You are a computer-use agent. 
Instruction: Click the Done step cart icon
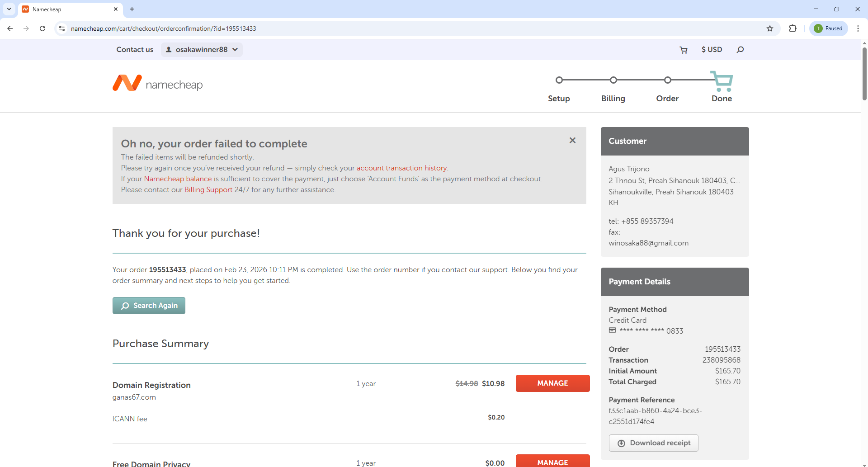point(722,81)
